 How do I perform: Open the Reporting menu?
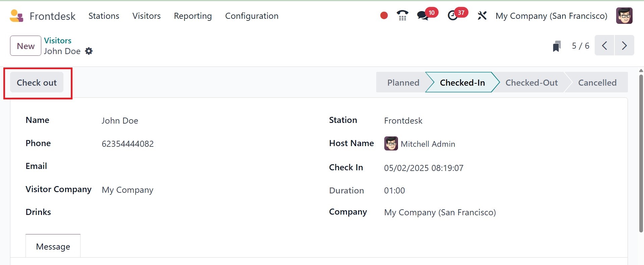point(193,16)
